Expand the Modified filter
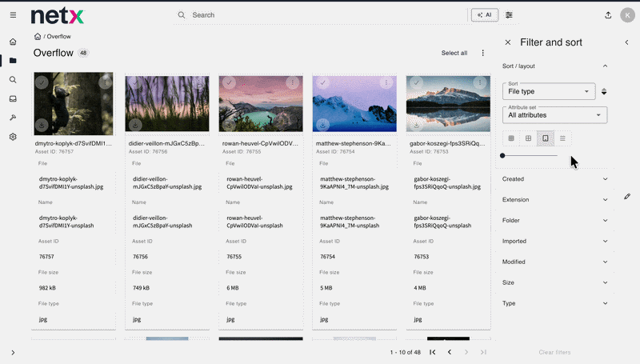This screenshot has height=364, width=640. click(554, 262)
